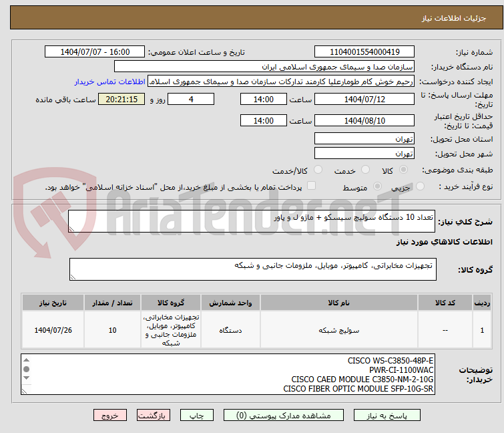Click the شماره نیاز field 1104001554000419

[364, 52]
